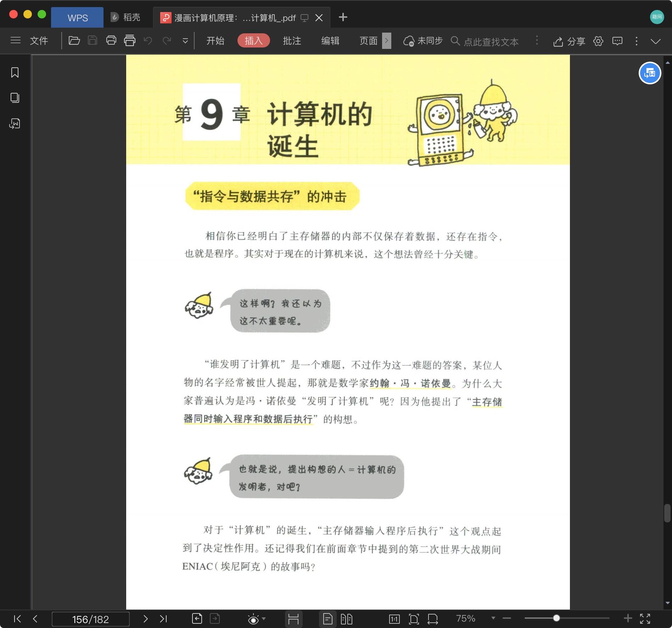The image size is (672, 628).
Task: Toggle continuous scrolling mode
Action: pyautogui.click(x=293, y=619)
